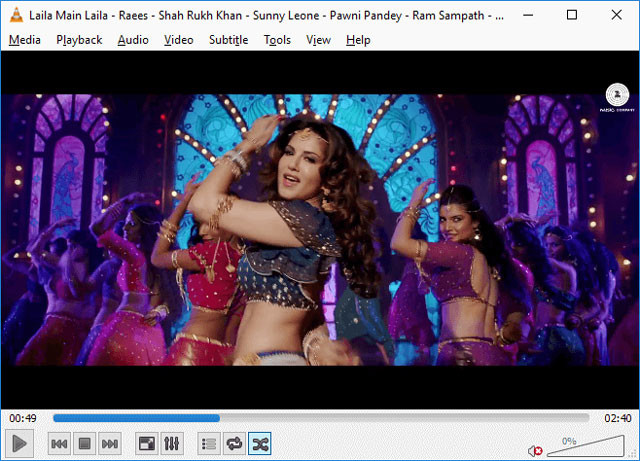
Task: Show the playlist panel
Action: coord(209,443)
